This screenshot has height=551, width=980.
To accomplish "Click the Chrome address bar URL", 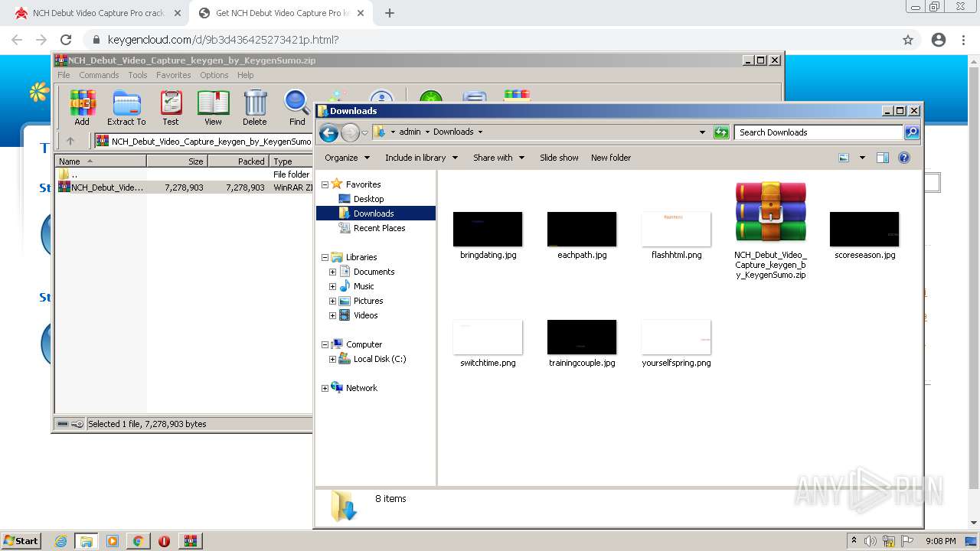I will click(223, 40).
